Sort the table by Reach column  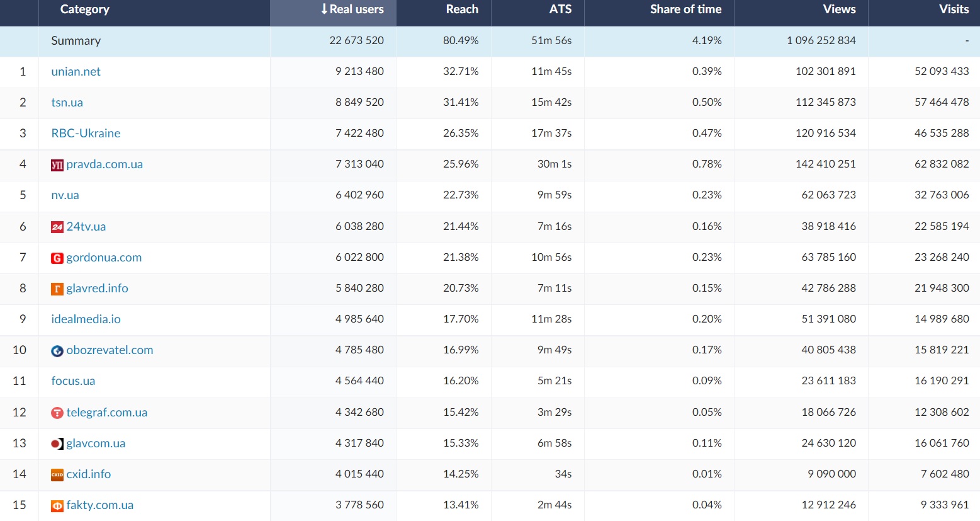click(x=462, y=9)
